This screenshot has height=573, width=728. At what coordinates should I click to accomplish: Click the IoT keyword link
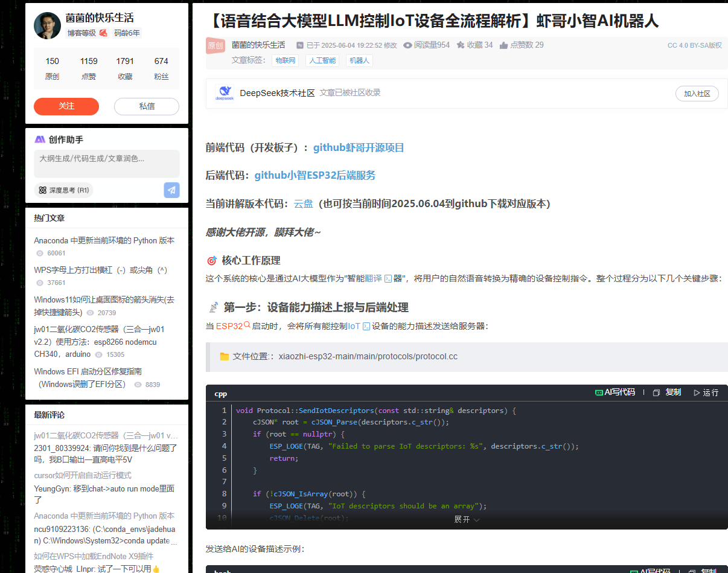(x=354, y=326)
